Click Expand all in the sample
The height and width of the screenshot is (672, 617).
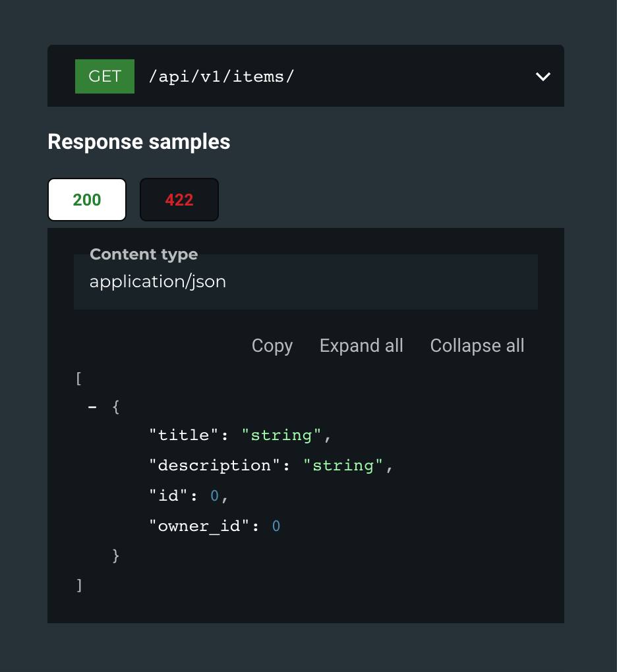tap(361, 346)
